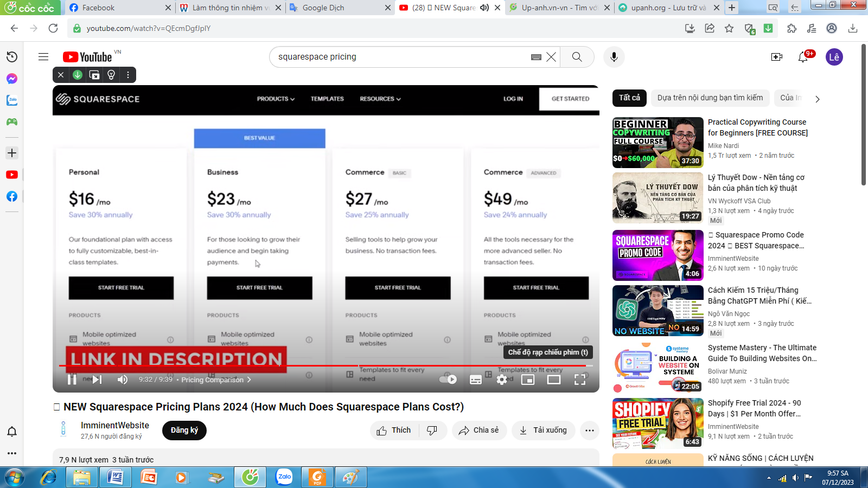This screenshot has height=488, width=868.
Task: Pop out video in overlay toolbar
Action: [94, 75]
